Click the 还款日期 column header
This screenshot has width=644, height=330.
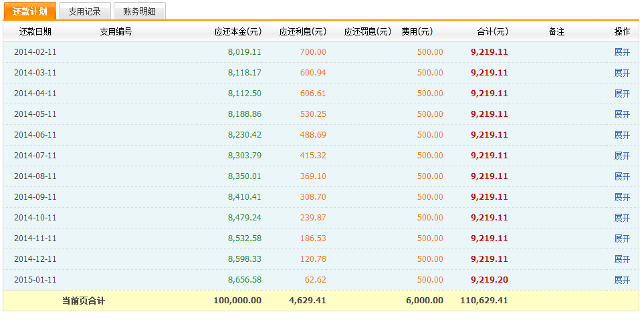[x=35, y=31]
